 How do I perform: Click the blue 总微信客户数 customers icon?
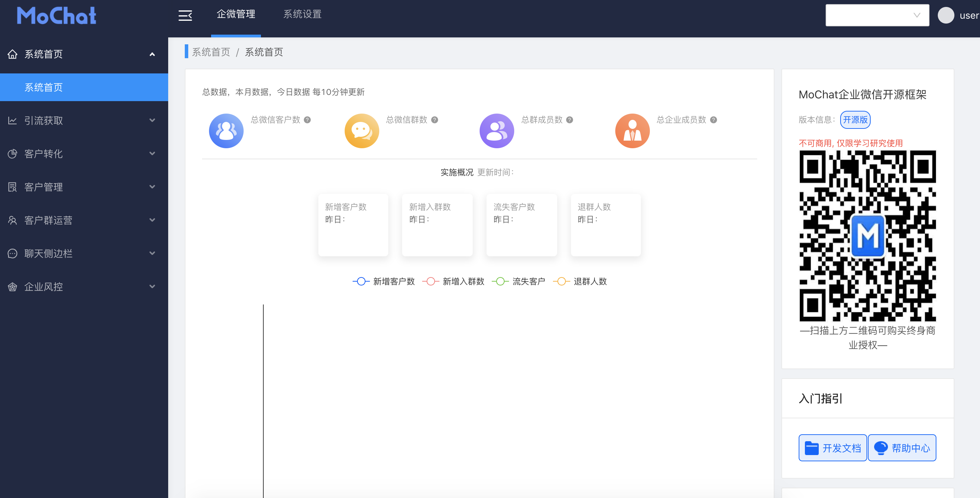(226, 131)
